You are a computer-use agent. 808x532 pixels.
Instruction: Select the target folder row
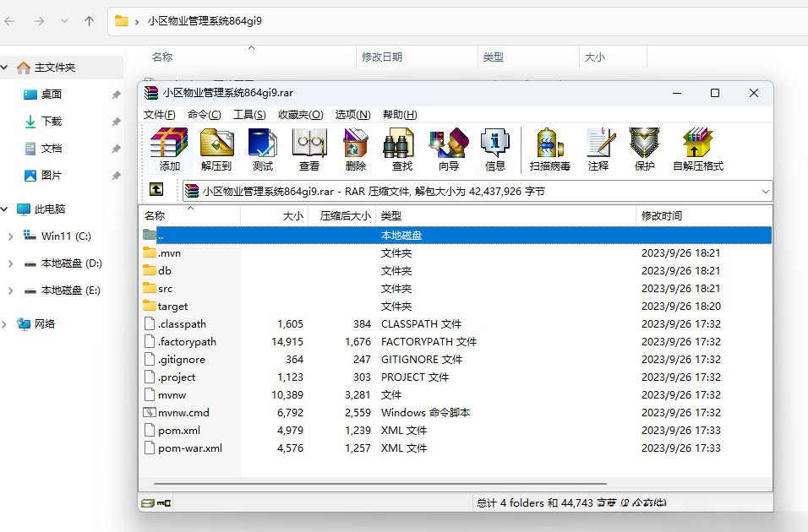[x=456, y=306]
